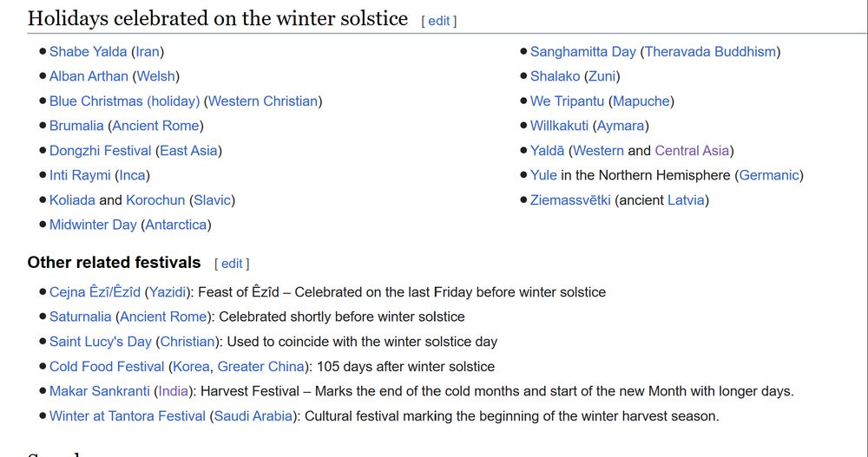This screenshot has height=457, width=868.
Task: Open the Shabe Yalda link
Action: tap(88, 51)
